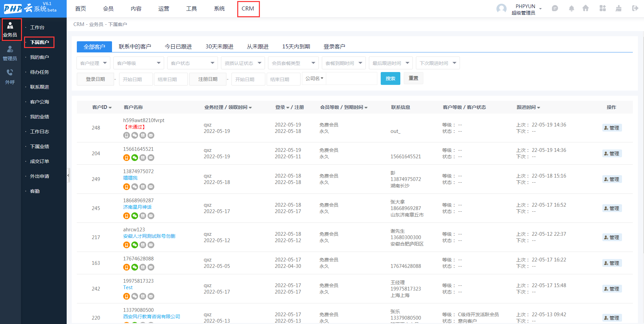Image resolution: width=644 pixels, height=324 pixels.
Task: Open the 济南星月神话 company link
Action: [137, 207]
